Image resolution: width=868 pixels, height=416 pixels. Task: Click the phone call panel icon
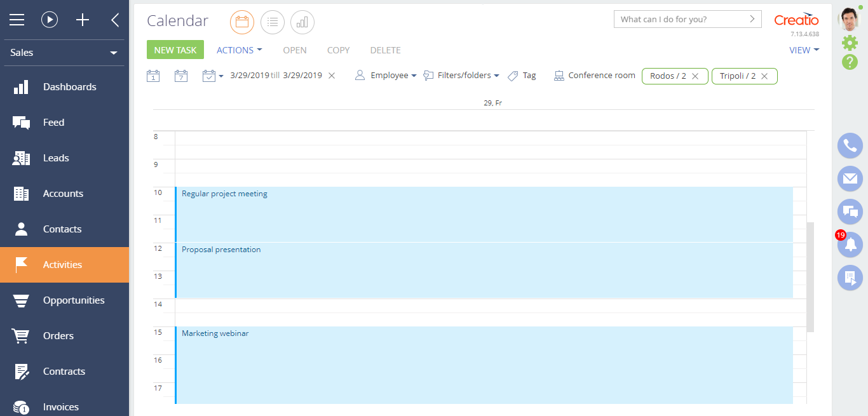[x=850, y=146]
